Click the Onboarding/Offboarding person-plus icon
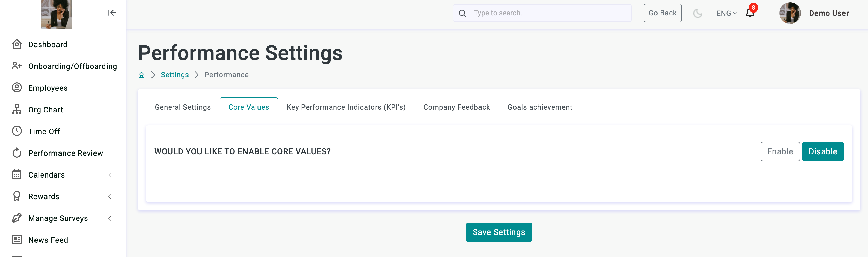 [x=17, y=66]
